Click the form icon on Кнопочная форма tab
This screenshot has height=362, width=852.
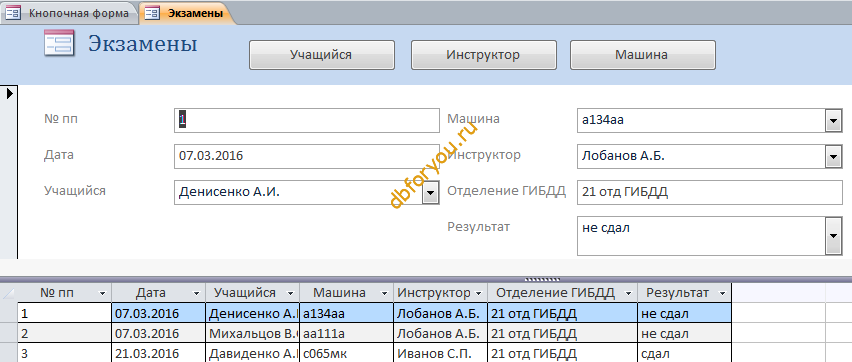pos(12,14)
